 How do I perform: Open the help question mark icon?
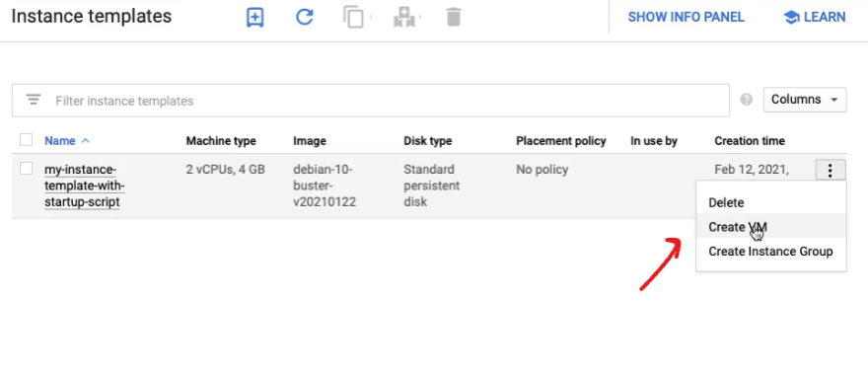pyautogui.click(x=747, y=100)
